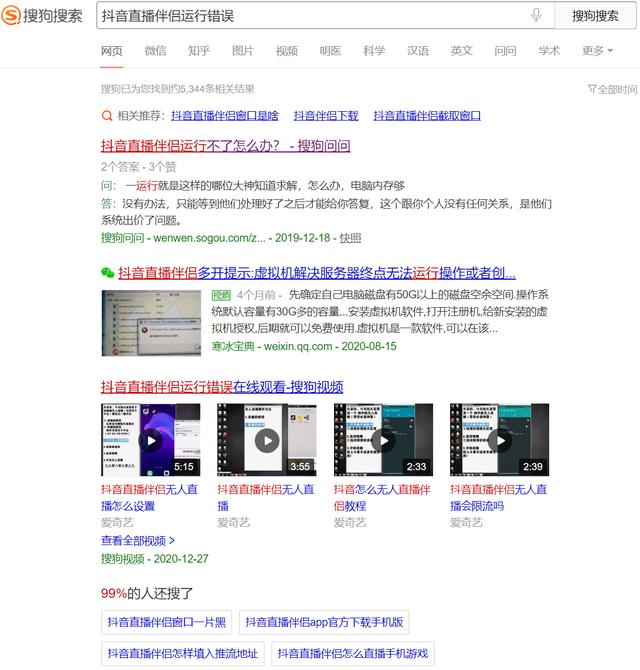Open the 全部时间 time filter
Screen dimensions: 640x670
point(613,89)
